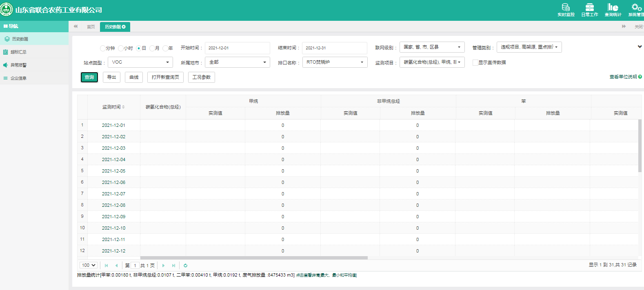The image size is (644, 290).
Task: Click the help icon beside 查看单位说明
Action: [640, 77]
